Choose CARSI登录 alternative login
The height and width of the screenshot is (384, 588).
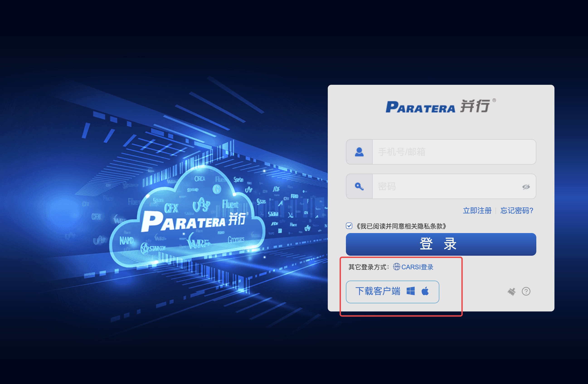[x=417, y=267]
